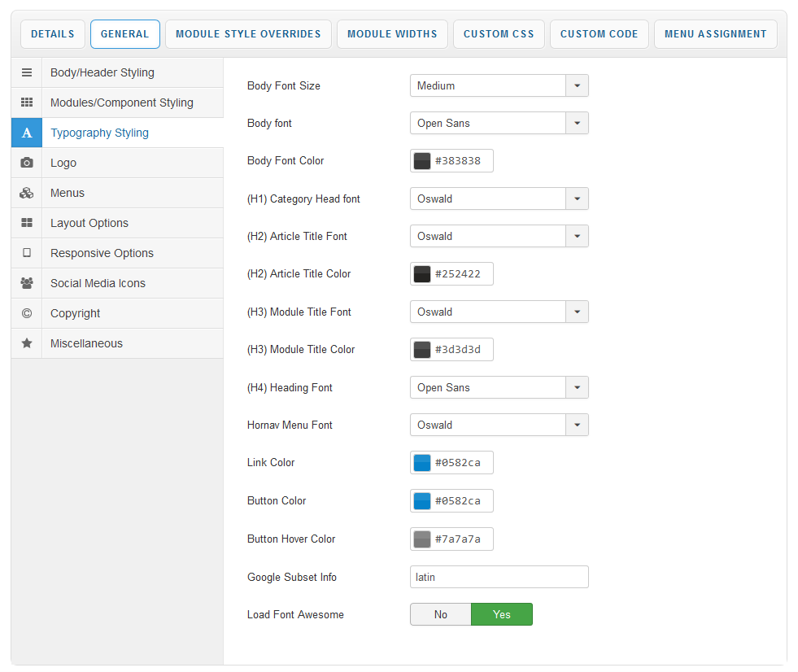Click the Link Color blue swatch
The image size is (798, 672).
point(422,463)
